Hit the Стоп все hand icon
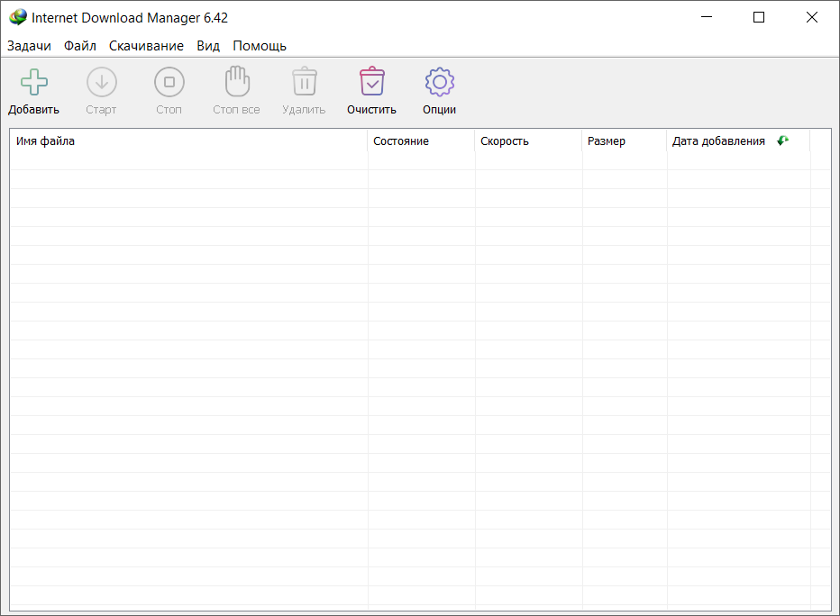Image resolution: width=840 pixels, height=616 pixels. [x=236, y=83]
